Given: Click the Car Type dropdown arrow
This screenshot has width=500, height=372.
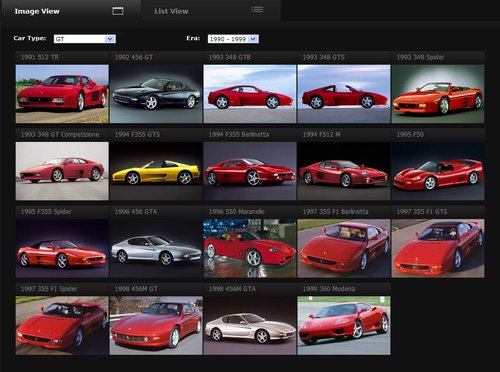Looking at the screenshot, I should coord(110,39).
